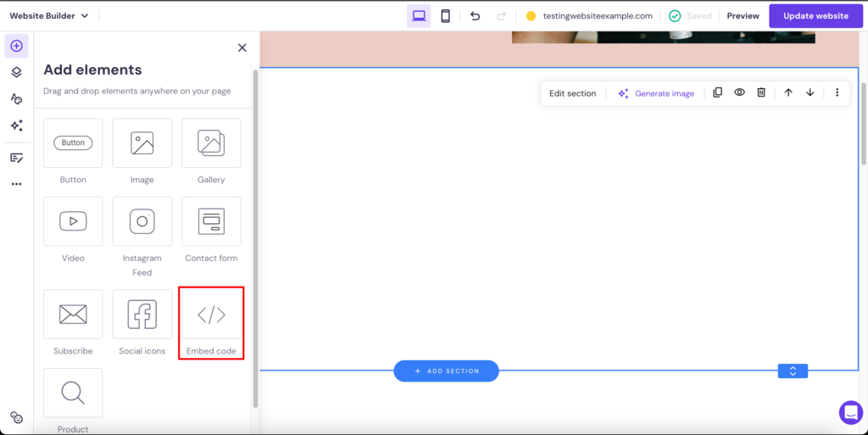This screenshot has width=868, height=435.
Task: Click the Video element icon
Action: [x=73, y=222]
